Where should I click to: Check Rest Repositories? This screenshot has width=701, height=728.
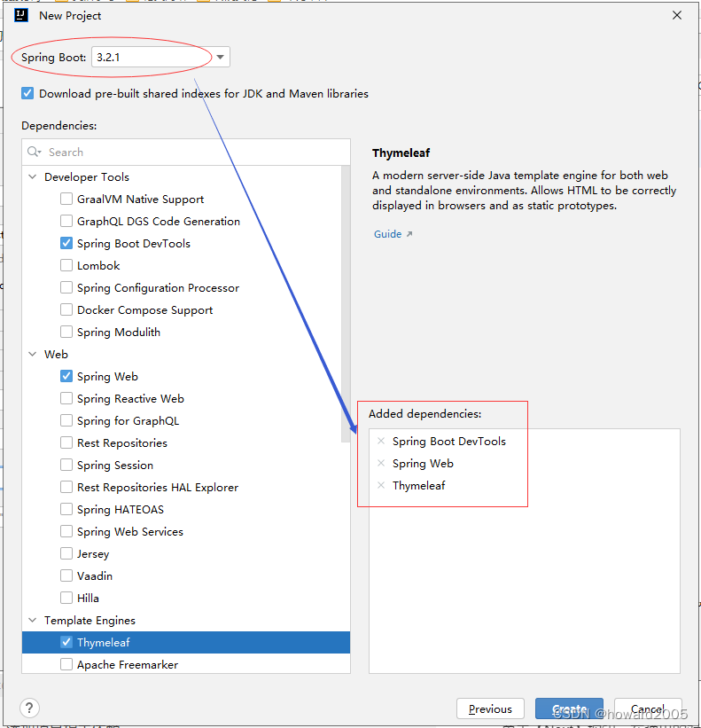click(x=66, y=442)
